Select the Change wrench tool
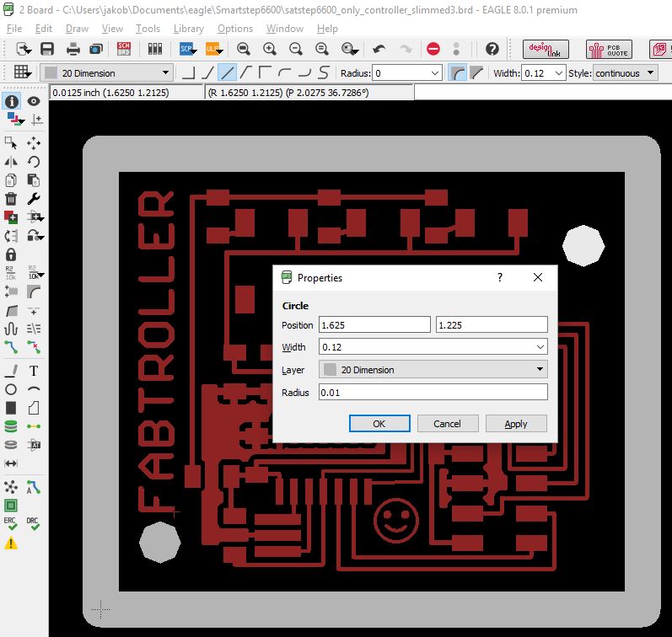The width and height of the screenshot is (672, 637). click(x=34, y=199)
